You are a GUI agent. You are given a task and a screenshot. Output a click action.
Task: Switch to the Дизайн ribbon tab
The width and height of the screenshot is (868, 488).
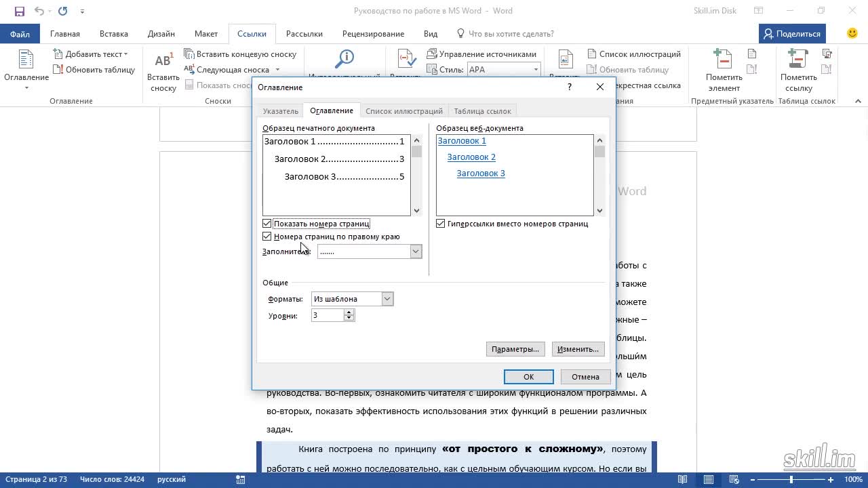(x=161, y=34)
